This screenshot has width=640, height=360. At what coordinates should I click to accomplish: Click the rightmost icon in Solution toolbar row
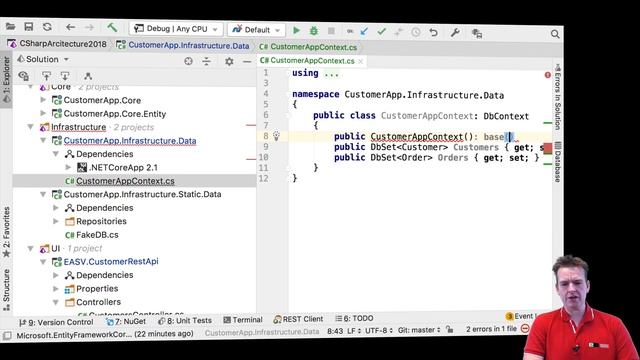pos(88,76)
